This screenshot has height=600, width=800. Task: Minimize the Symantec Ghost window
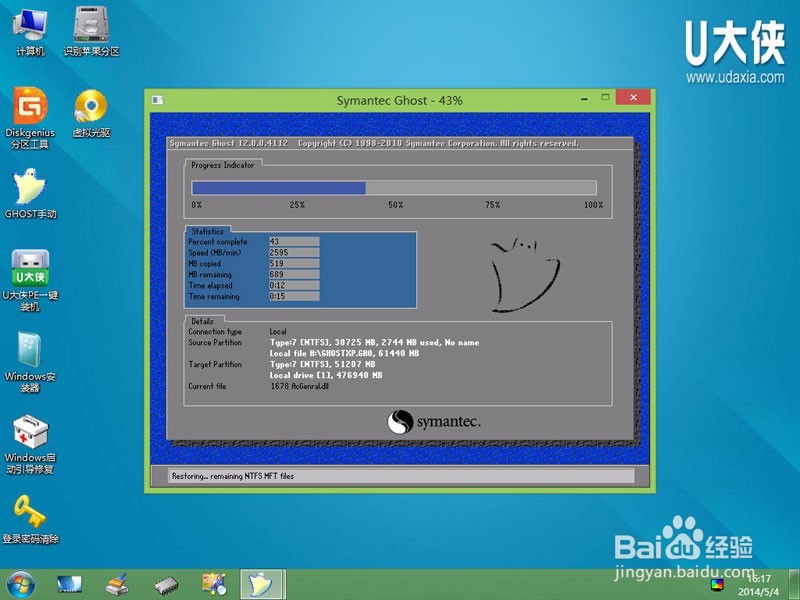[x=584, y=98]
